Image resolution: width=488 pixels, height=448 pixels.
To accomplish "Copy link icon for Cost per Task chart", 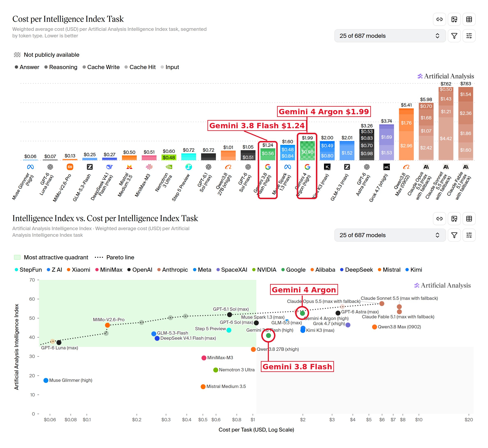I will tap(439, 19).
